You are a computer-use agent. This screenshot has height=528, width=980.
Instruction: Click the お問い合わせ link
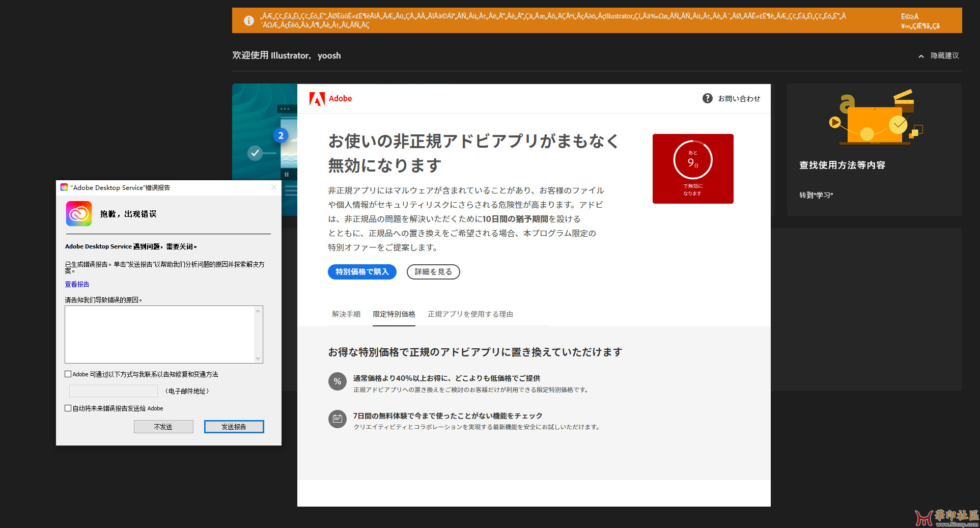[x=739, y=99]
